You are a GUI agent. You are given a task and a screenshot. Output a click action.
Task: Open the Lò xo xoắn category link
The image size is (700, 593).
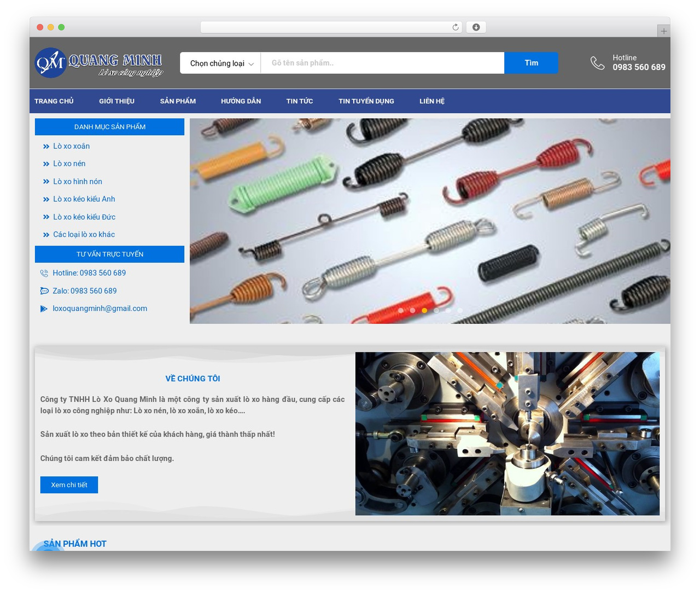(x=71, y=146)
